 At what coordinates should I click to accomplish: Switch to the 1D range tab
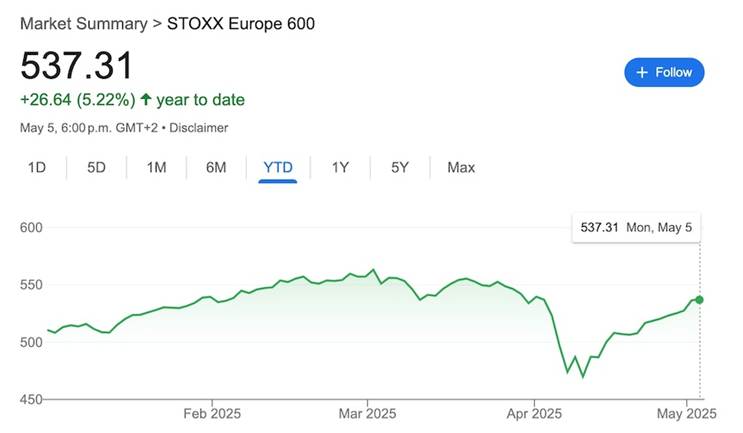coord(37,168)
